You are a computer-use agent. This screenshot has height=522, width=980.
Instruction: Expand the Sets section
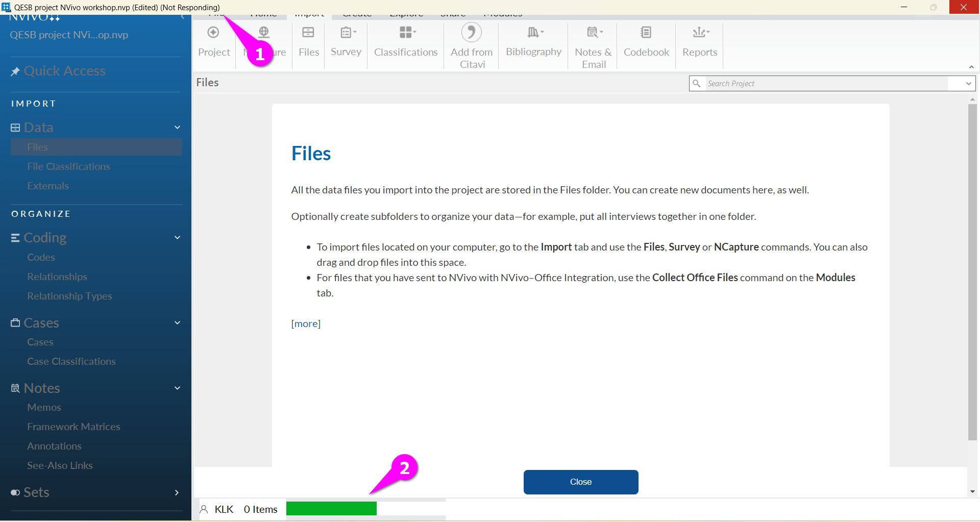pyautogui.click(x=177, y=492)
